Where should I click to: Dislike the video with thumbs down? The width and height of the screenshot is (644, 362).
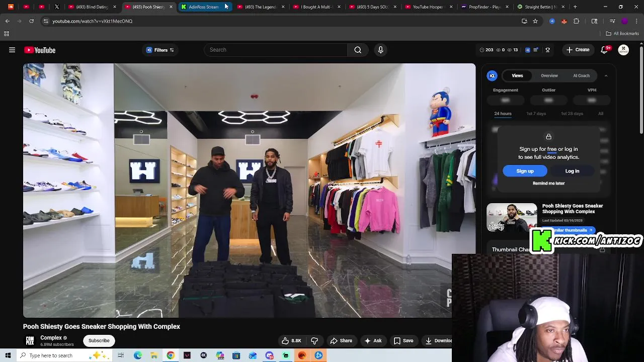tap(314, 340)
